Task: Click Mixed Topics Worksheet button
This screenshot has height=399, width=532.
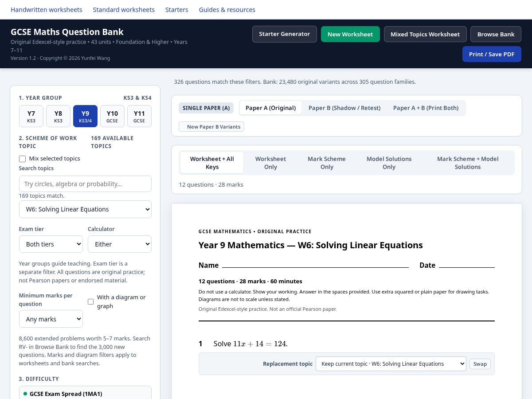Action: [x=425, y=34]
